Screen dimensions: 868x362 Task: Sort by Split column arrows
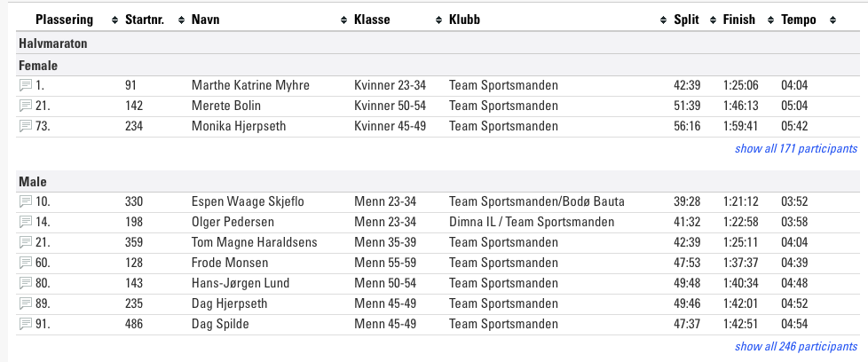(713, 20)
